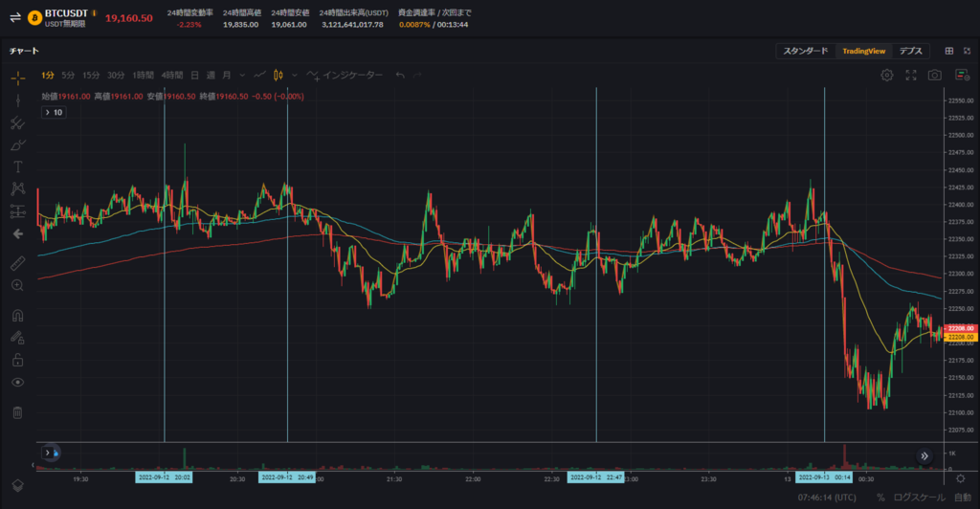Take a chart snapshot with camera icon

(x=934, y=75)
